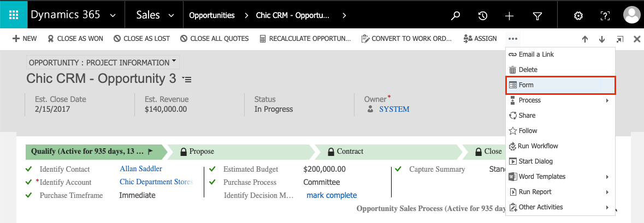Expand Word Templates submenu
The image size is (644, 223).
(560, 177)
